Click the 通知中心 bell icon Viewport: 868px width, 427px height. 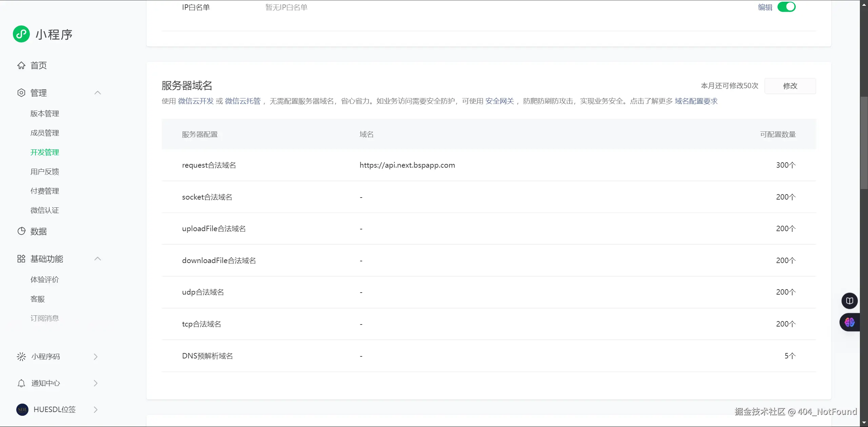point(21,383)
